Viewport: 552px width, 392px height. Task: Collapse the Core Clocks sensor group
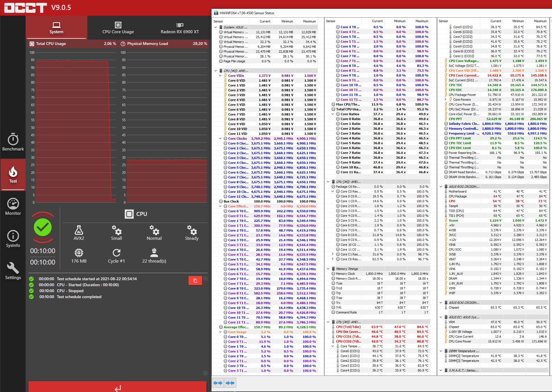tap(220, 139)
